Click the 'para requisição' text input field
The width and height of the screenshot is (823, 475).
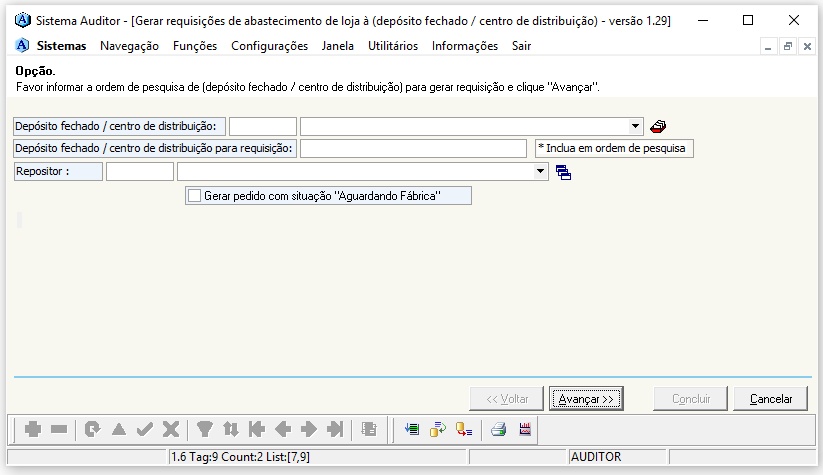412,149
